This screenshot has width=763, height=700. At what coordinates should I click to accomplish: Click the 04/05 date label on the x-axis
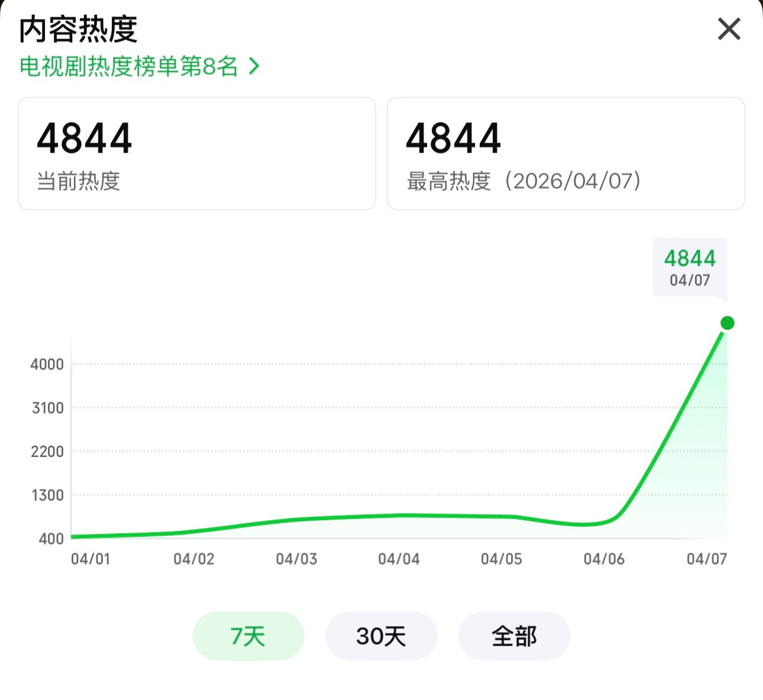point(502,559)
